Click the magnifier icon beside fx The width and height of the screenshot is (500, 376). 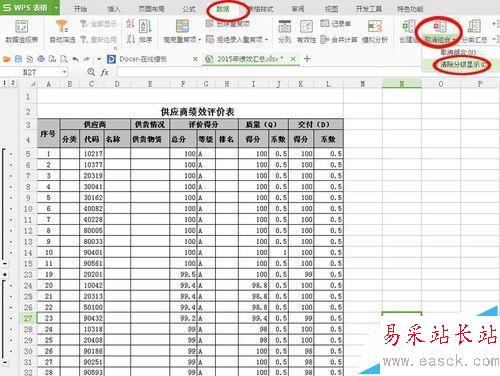(x=91, y=72)
